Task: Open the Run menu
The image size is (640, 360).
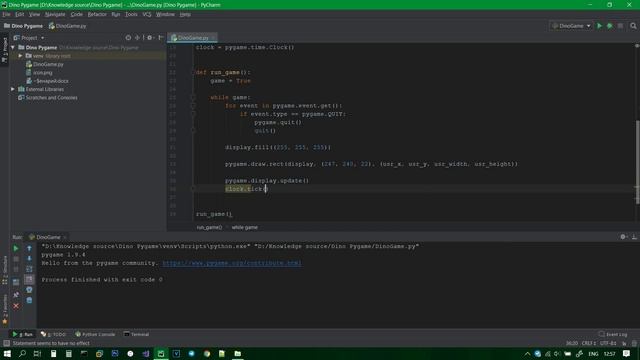Action: pos(116,14)
